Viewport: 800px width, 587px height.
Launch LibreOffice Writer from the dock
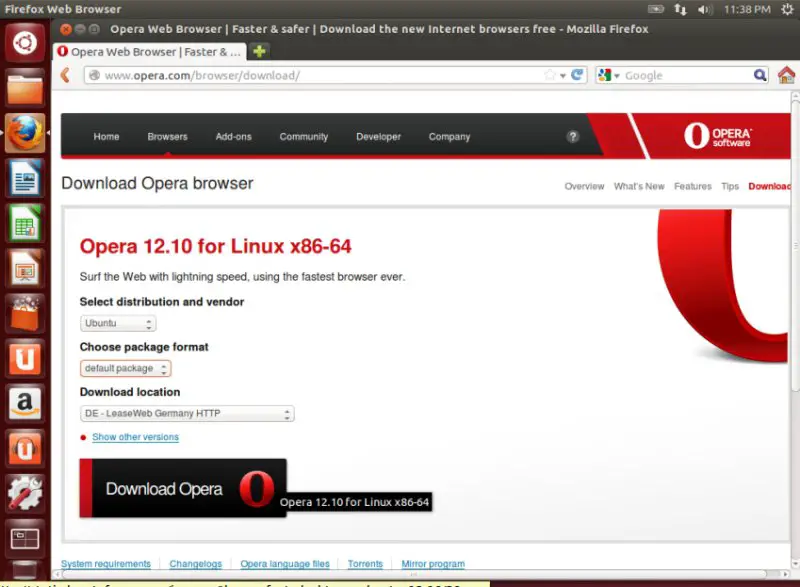24,178
